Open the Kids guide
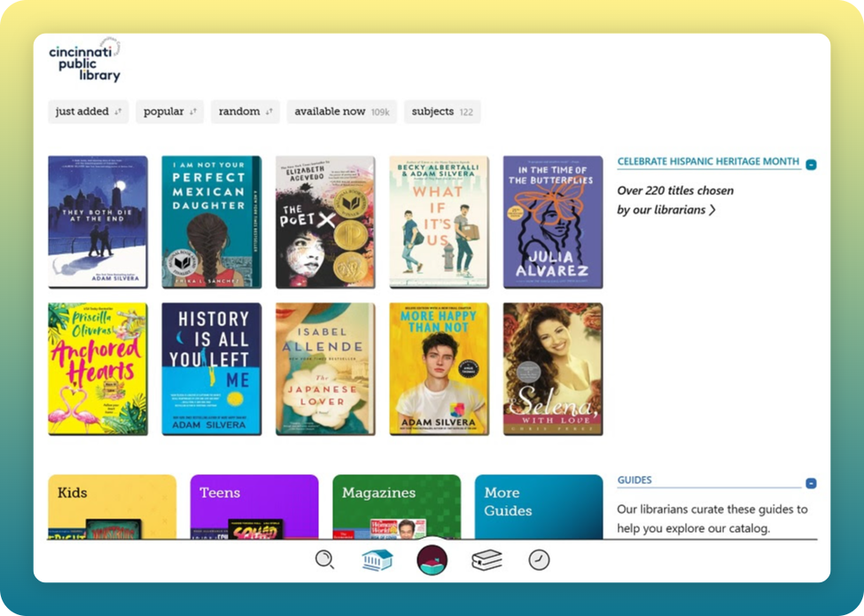 coord(112,507)
